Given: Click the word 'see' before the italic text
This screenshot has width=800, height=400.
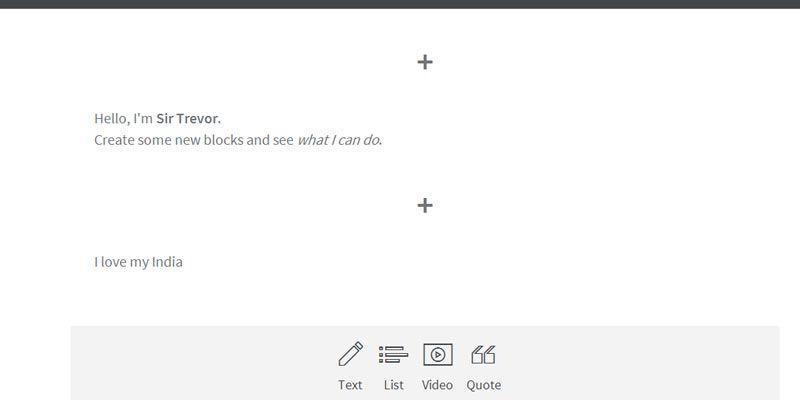Looking at the screenshot, I should [x=282, y=140].
